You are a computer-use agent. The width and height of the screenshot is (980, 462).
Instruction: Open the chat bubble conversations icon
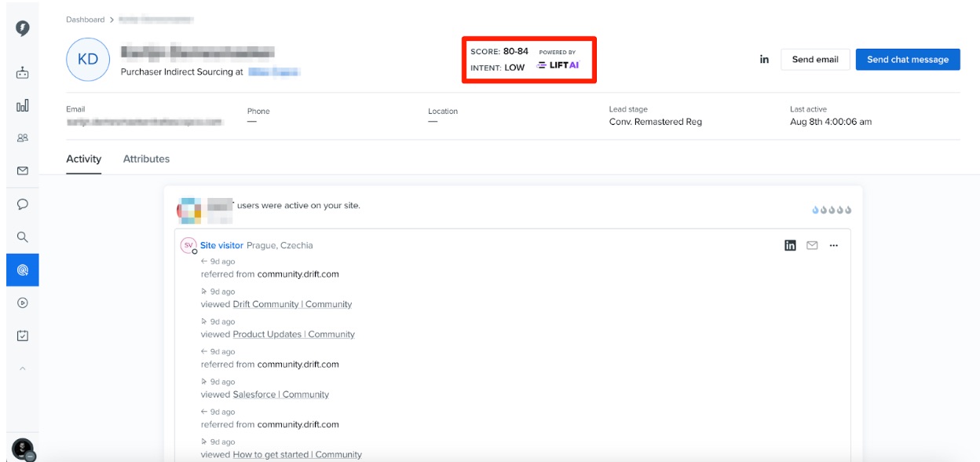23,203
